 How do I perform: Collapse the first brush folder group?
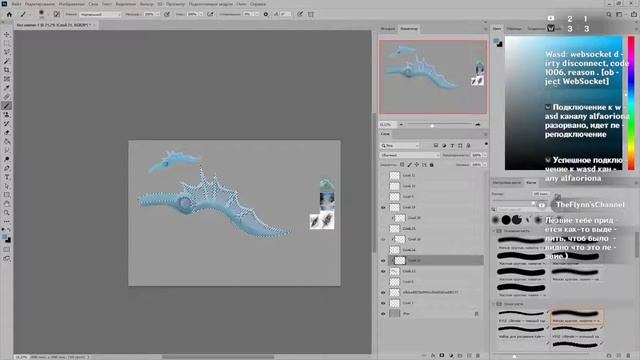click(x=494, y=231)
